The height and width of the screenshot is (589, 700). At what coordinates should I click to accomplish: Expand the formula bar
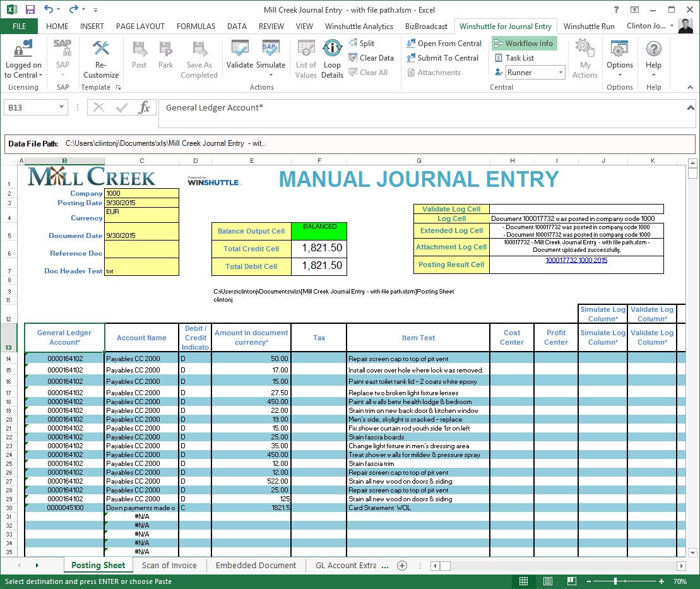click(x=691, y=107)
